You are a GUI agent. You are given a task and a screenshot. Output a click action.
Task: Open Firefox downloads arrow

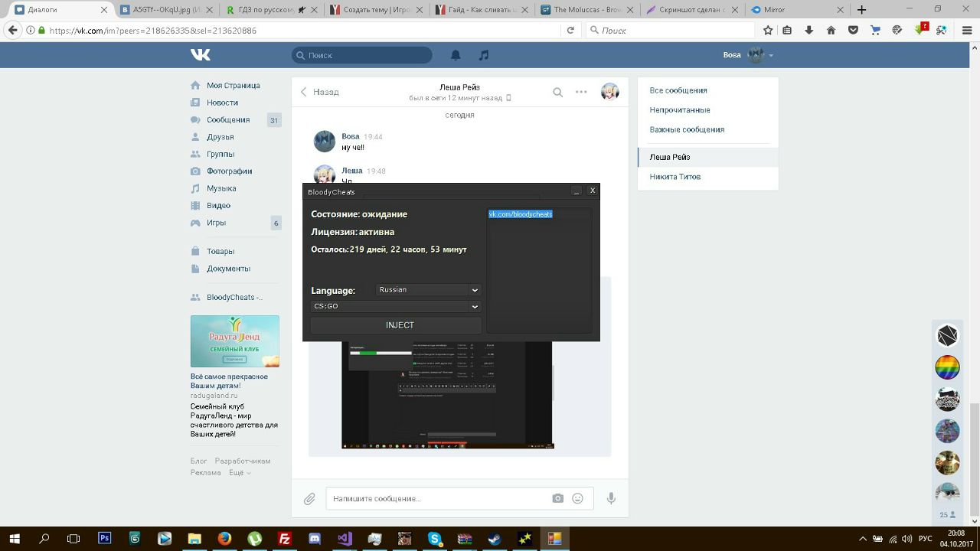coord(809,30)
